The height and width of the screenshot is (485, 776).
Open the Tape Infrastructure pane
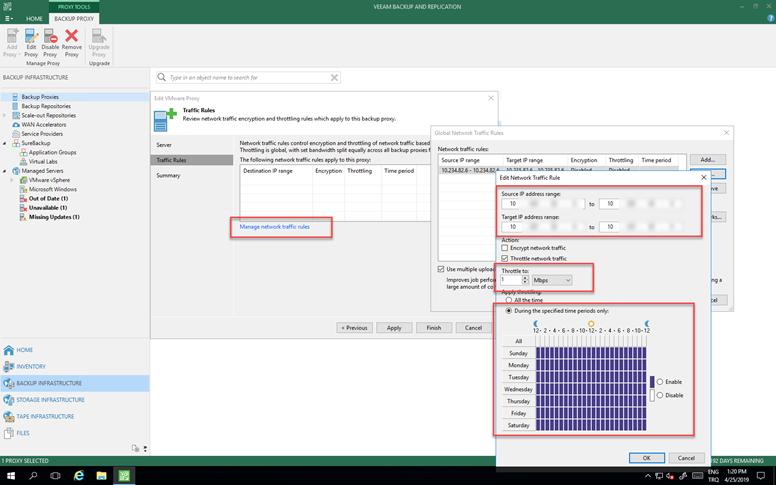click(45, 417)
